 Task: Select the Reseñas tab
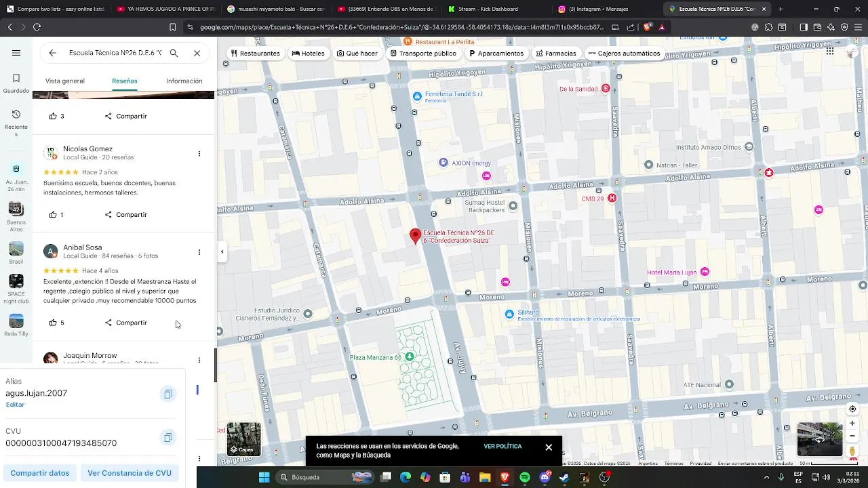coord(125,81)
